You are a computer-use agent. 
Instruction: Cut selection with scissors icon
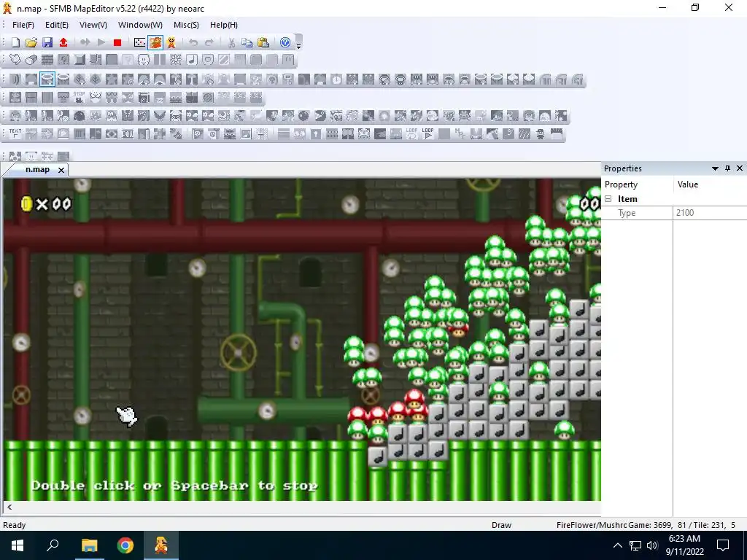(x=231, y=43)
